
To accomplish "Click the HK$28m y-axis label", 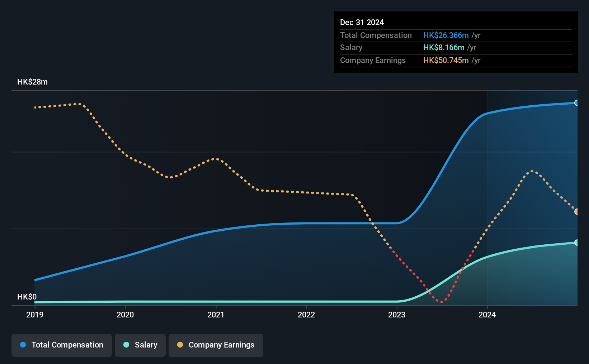I will pyautogui.click(x=32, y=82).
